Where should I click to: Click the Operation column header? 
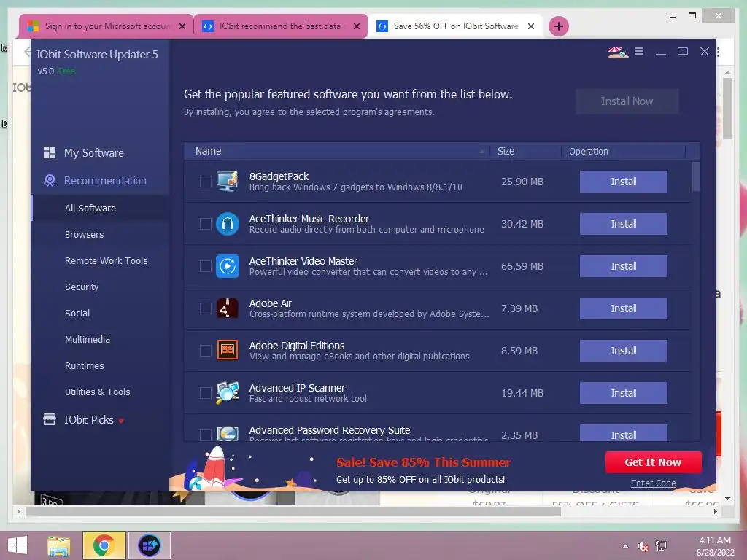click(x=623, y=151)
